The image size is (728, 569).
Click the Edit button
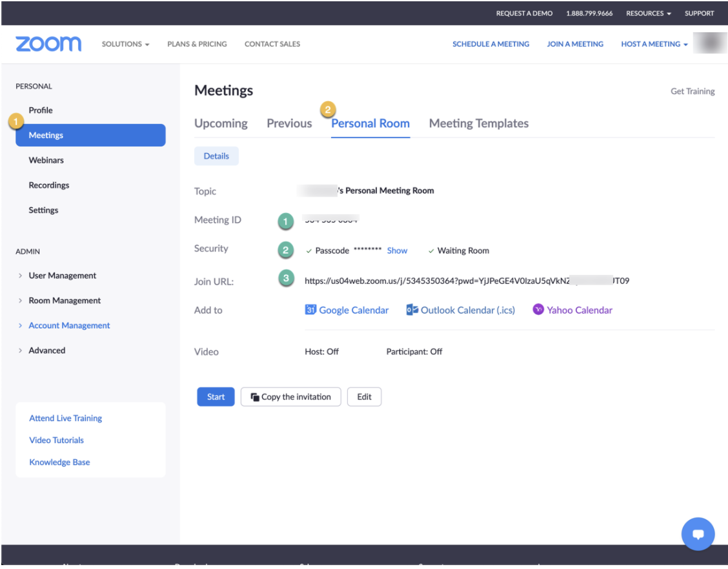pos(364,397)
